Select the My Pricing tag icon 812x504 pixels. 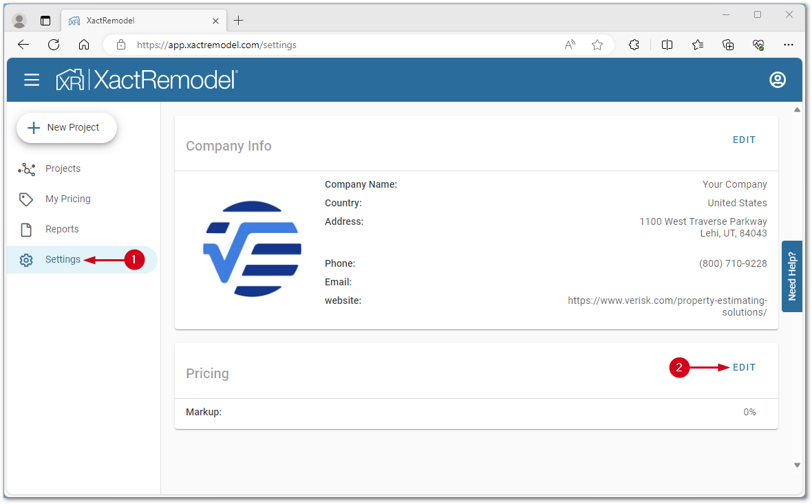[26, 199]
